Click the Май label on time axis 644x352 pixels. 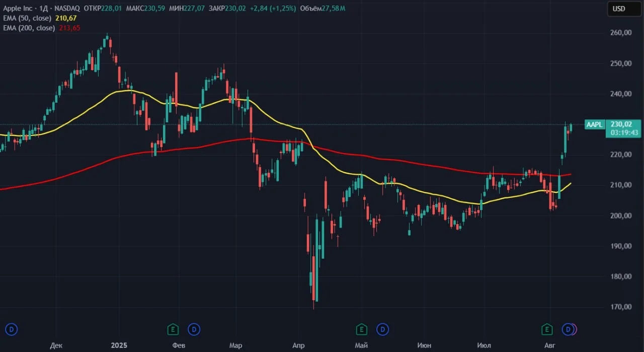tap(361, 345)
